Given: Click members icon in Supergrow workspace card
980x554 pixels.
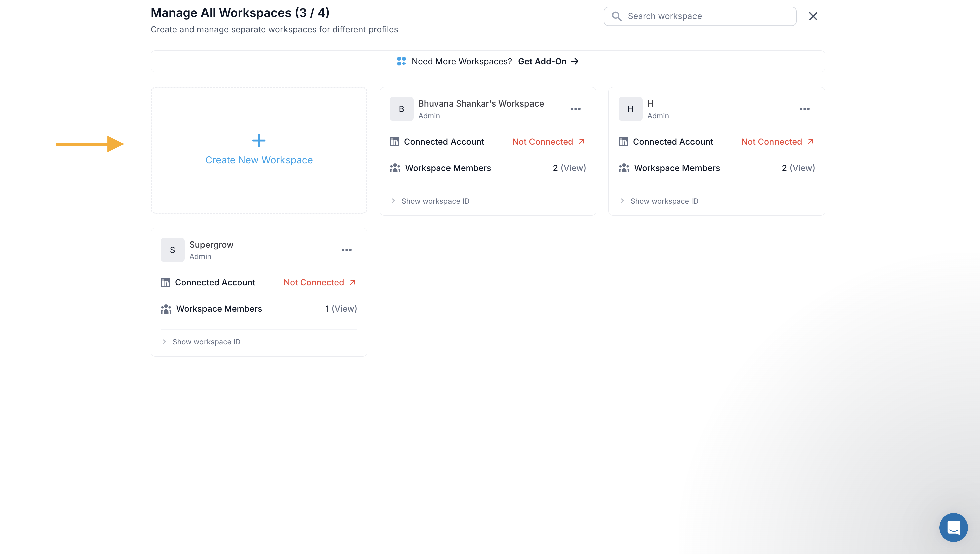Looking at the screenshot, I should point(166,309).
